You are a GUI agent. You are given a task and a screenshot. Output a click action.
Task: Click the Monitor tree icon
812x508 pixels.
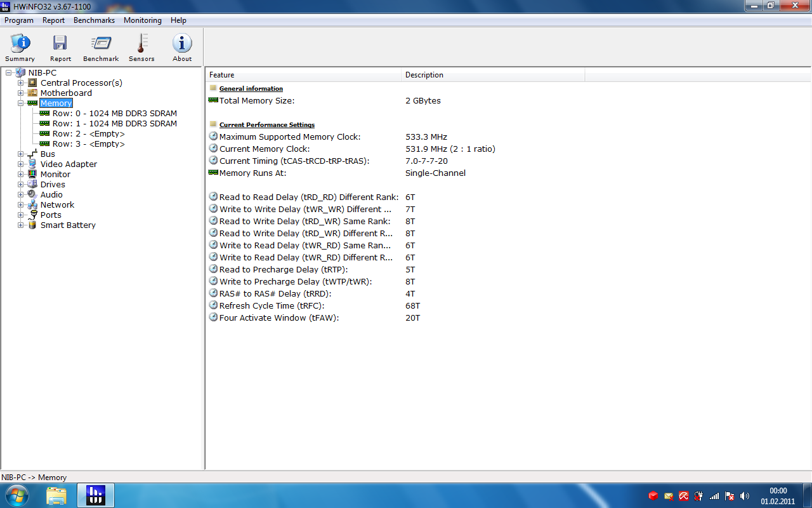[32, 175]
